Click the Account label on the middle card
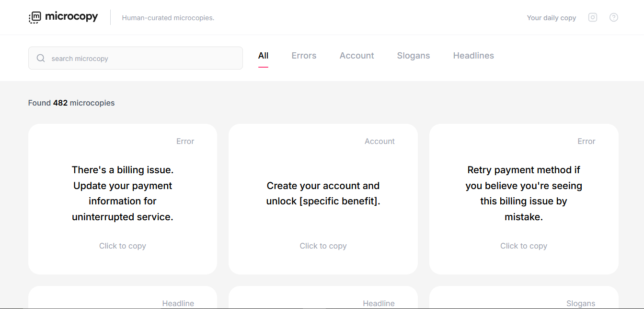The width and height of the screenshot is (644, 309). [x=379, y=141]
